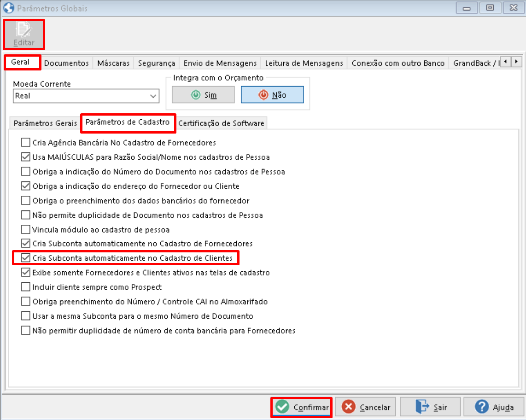Click the Editar toolbar icon
This screenshot has width=526, height=420.
(24, 34)
